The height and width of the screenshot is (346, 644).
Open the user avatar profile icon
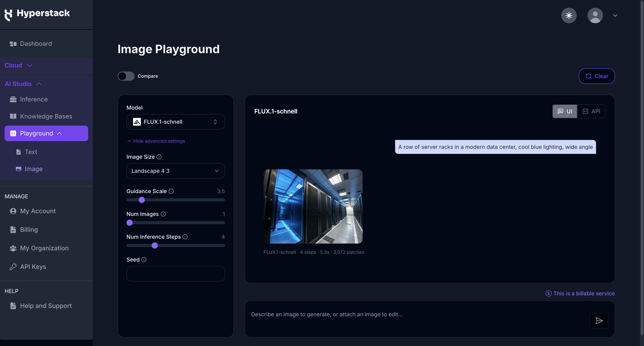pyautogui.click(x=595, y=15)
